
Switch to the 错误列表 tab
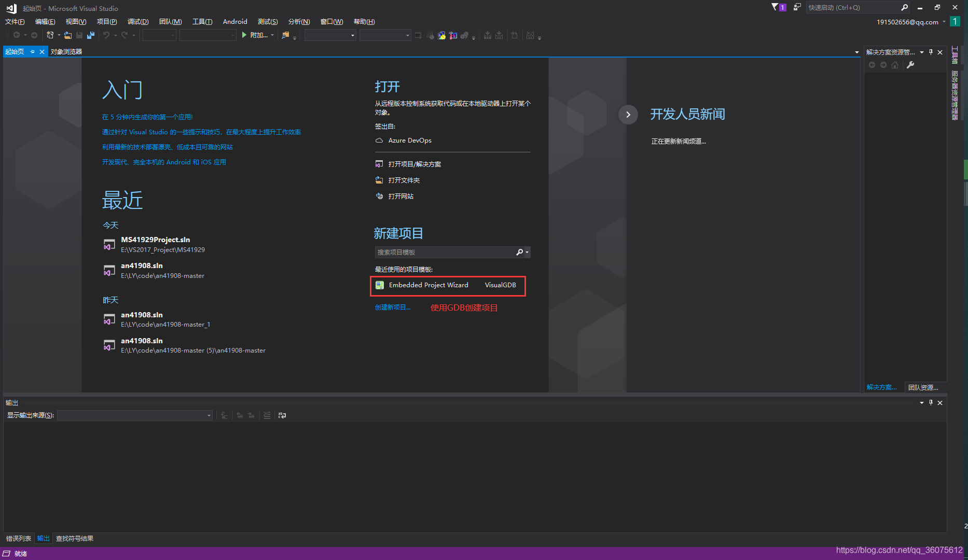tap(19, 538)
